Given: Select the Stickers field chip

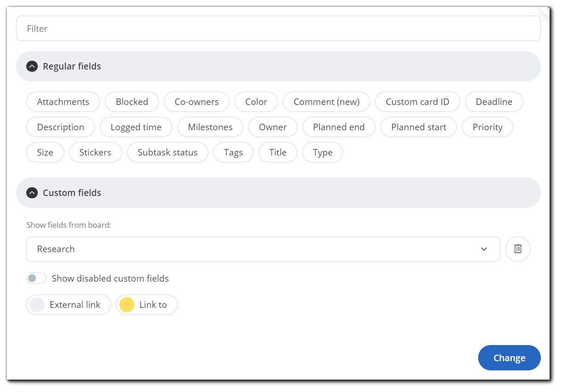Looking at the screenshot, I should click(x=95, y=153).
